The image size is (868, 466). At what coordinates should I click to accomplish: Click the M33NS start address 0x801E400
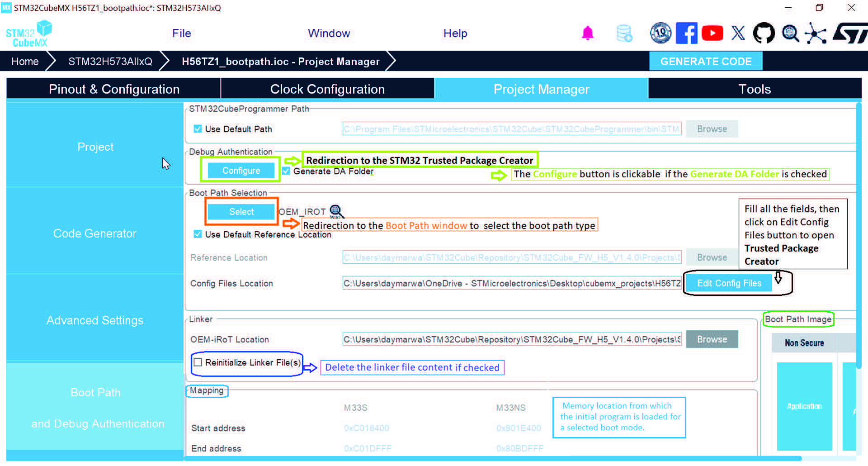tap(519, 428)
